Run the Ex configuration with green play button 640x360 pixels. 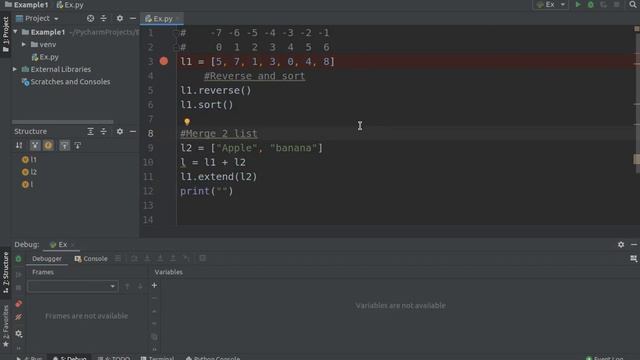click(x=578, y=4)
